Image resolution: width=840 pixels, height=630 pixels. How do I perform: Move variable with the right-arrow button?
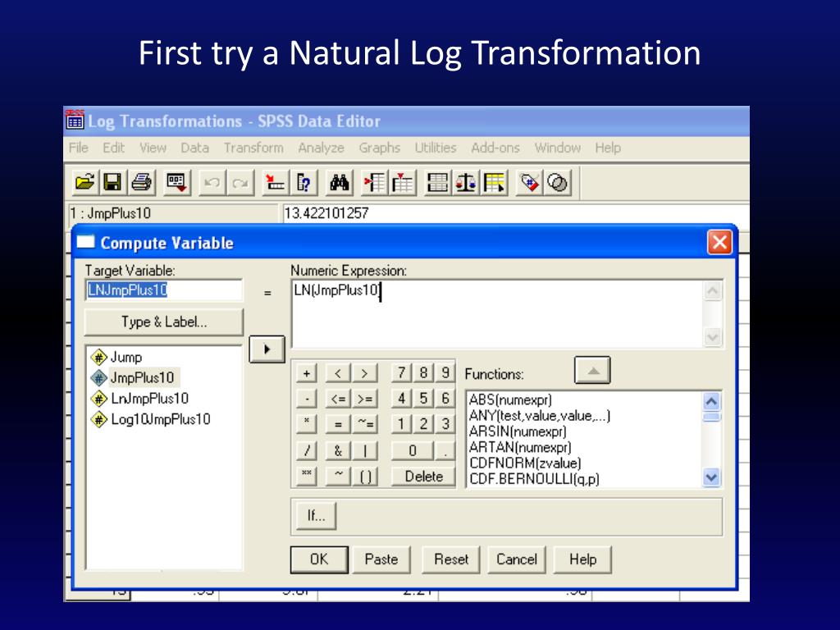[x=267, y=349]
